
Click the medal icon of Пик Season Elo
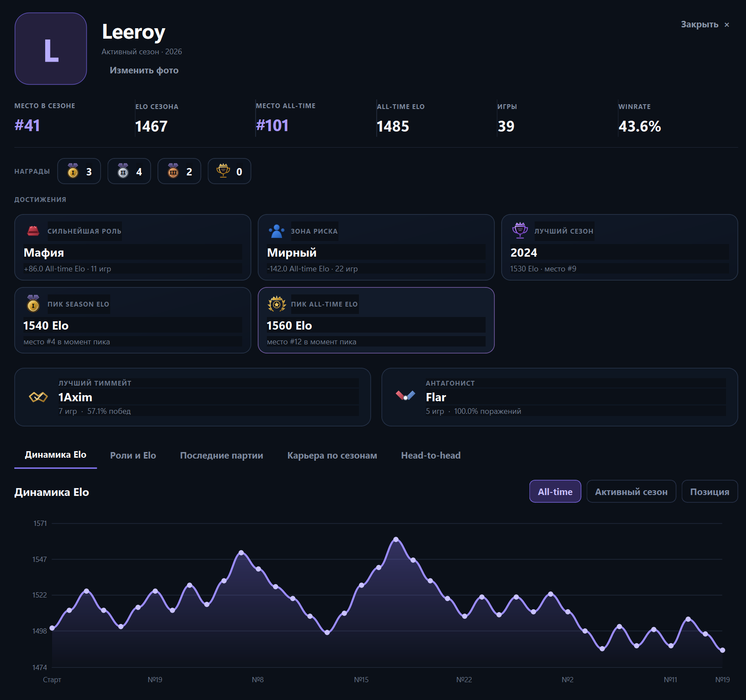click(33, 304)
